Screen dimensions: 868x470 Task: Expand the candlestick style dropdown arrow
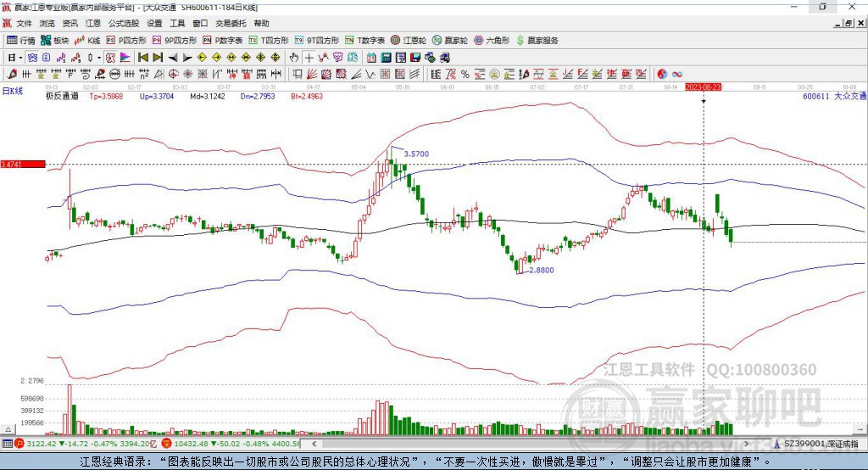coord(99,58)
